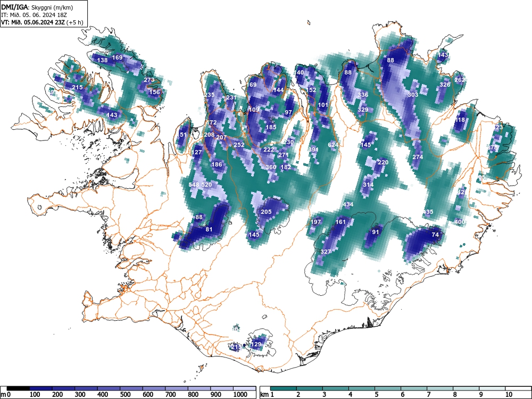Click the visibility value 548 on the map

point(194,185)
